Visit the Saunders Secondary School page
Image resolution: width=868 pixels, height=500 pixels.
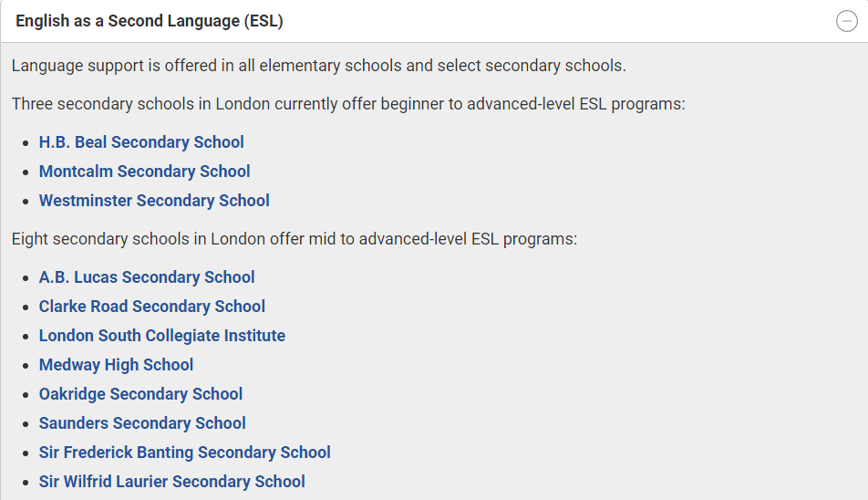[x=142, y=423]
